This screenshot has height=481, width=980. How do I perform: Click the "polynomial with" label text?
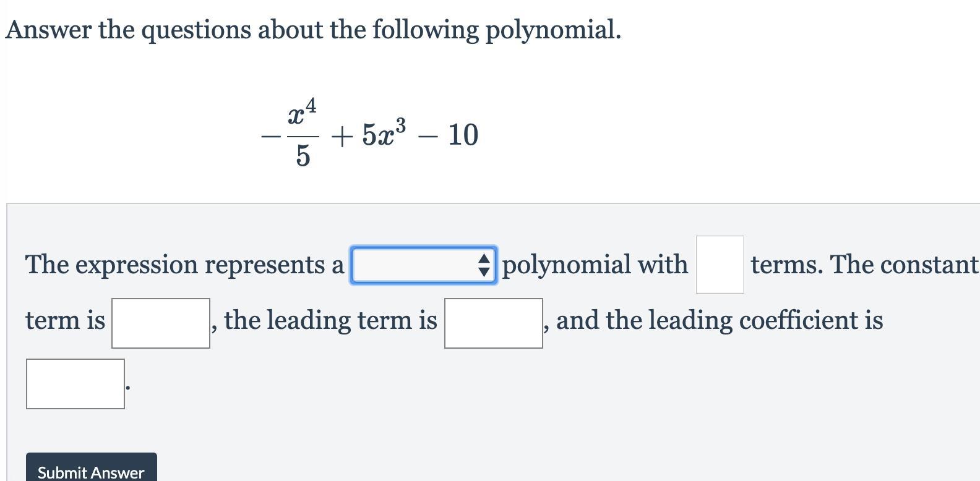(x=595, y=265)
